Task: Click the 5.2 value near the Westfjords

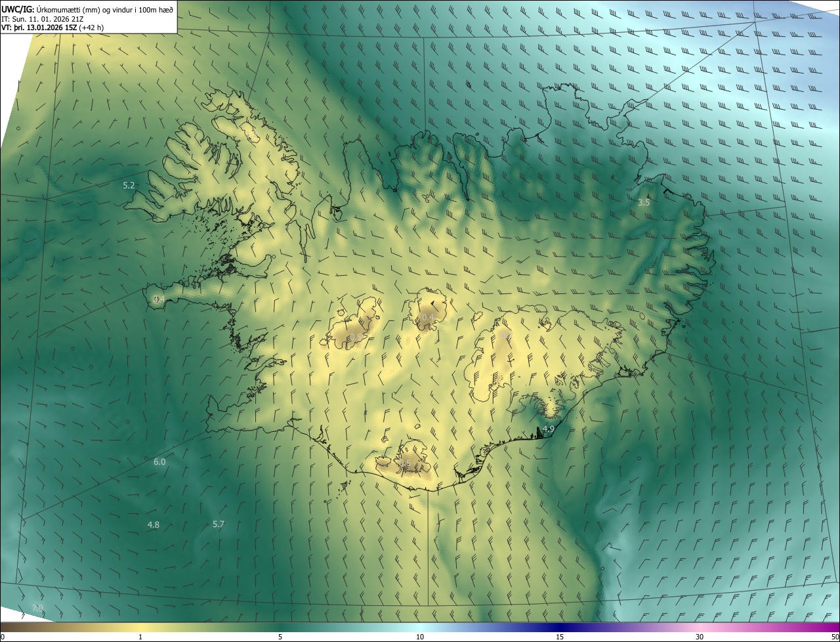Action: pos(129,186)
